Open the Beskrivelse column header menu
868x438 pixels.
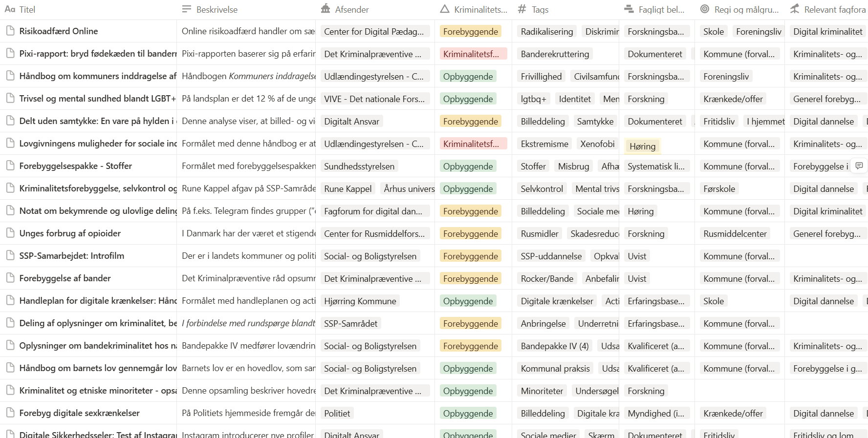pyautogui.click(x=217, y=9)
